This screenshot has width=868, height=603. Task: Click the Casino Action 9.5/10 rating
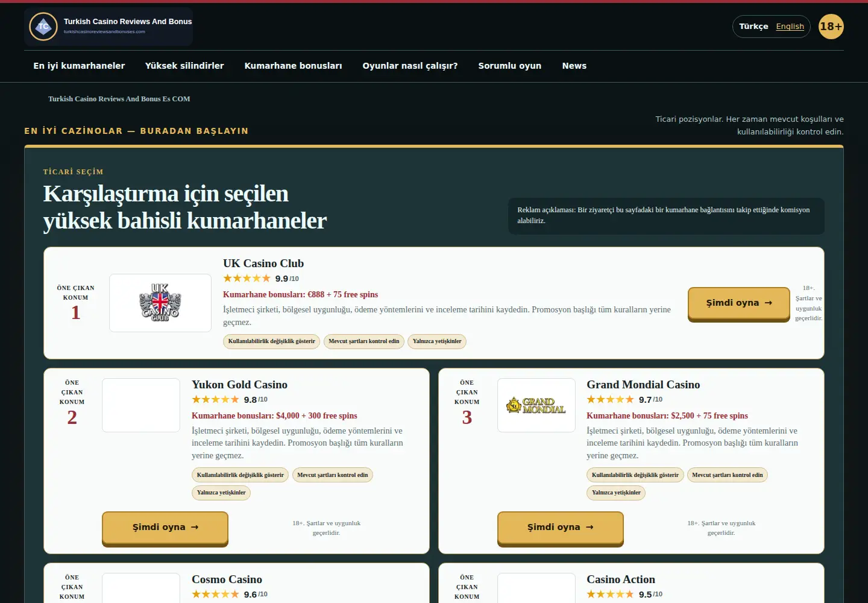pos(624,595)
